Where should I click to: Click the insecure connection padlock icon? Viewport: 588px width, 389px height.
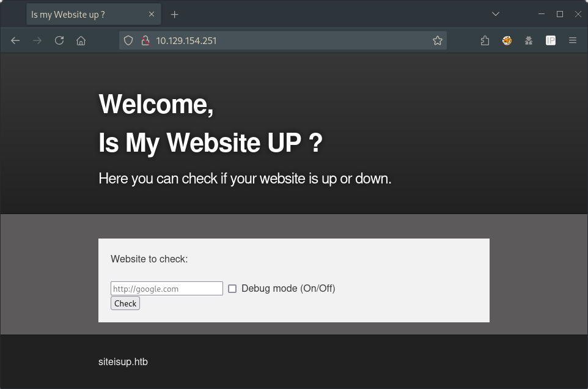click(x=145, y=40)
